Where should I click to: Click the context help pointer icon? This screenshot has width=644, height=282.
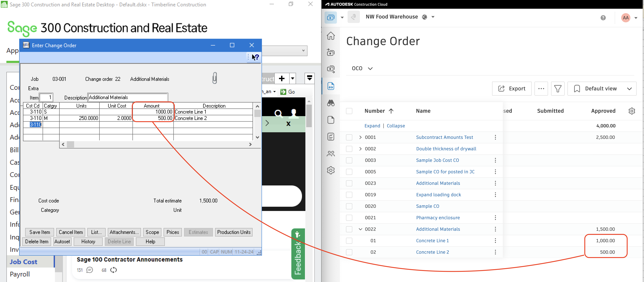coord(255,57)
